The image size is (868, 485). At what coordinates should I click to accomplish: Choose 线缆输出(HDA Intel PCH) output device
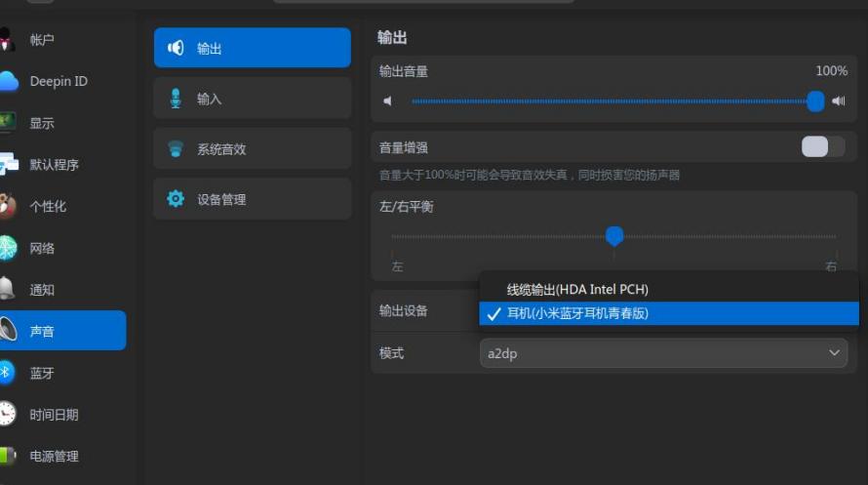tap(669, 289)
